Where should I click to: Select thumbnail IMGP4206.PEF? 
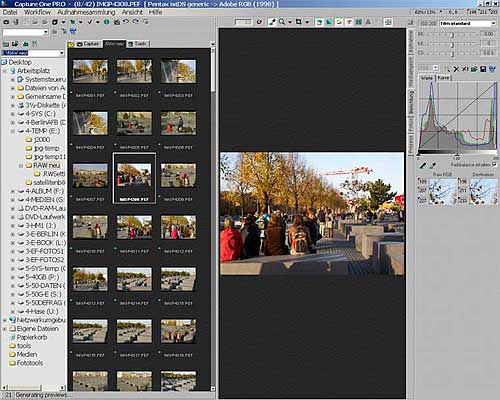[178, 123]
